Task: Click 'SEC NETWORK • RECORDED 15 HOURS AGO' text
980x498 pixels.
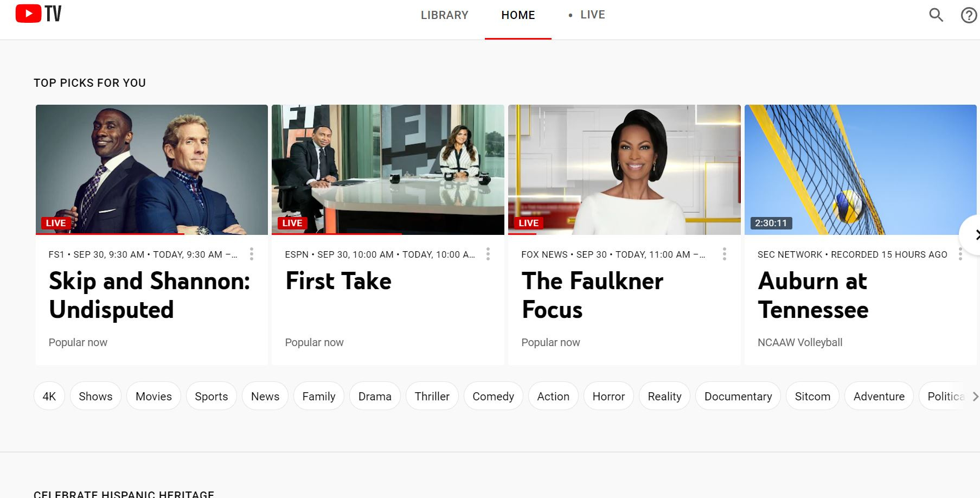Action: [853, 254]
